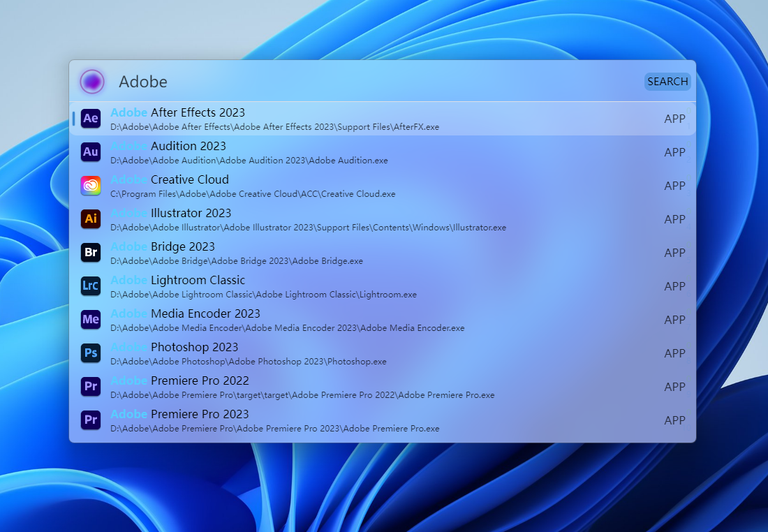Select Adobe Premiere Pro 2023 title
768x532 pixels.
click(x=179, y=414)
